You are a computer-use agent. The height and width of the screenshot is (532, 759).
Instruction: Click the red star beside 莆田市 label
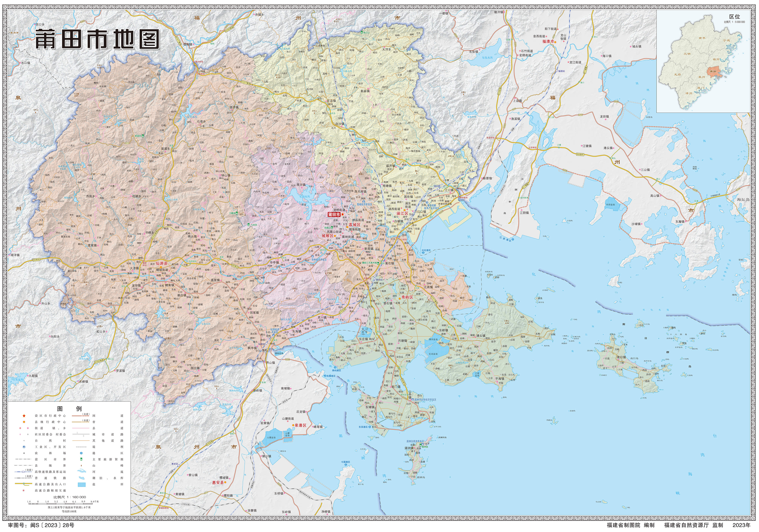click(x=343, y=214)
